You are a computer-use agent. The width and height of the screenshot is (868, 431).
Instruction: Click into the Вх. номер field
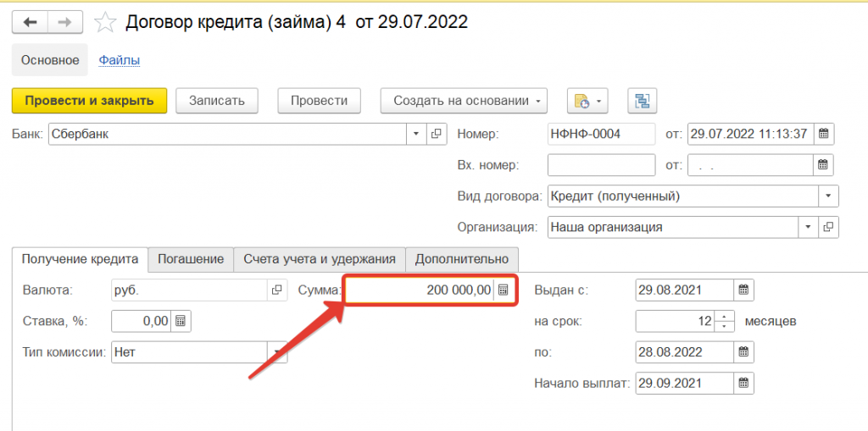point(601,165)
